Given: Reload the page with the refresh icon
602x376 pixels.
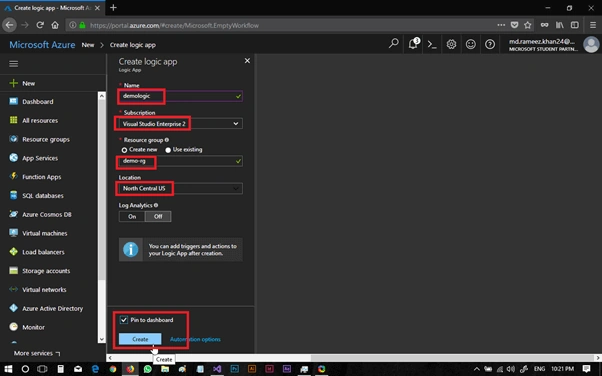Looking at the screenshot, I should coord(40,25).
